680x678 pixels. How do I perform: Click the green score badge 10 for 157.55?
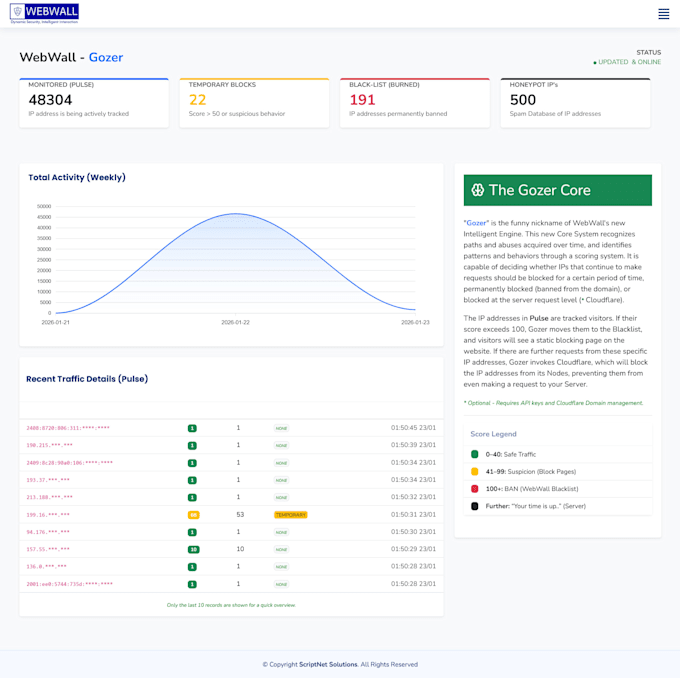click(193, 550)
